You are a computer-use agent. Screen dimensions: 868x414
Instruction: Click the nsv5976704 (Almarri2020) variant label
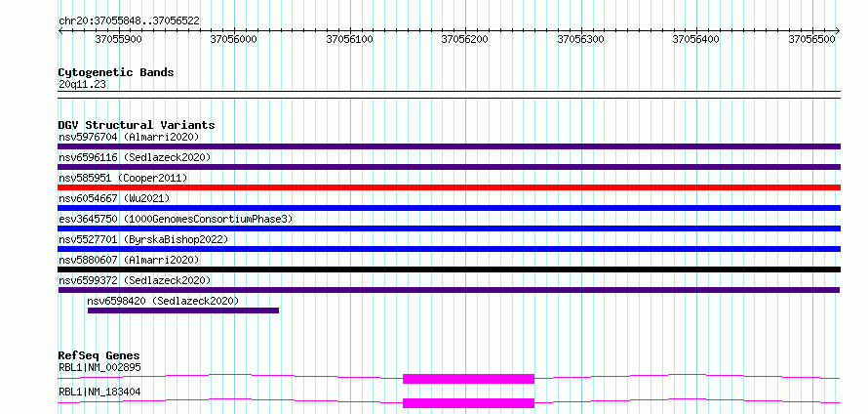(129, 137)
